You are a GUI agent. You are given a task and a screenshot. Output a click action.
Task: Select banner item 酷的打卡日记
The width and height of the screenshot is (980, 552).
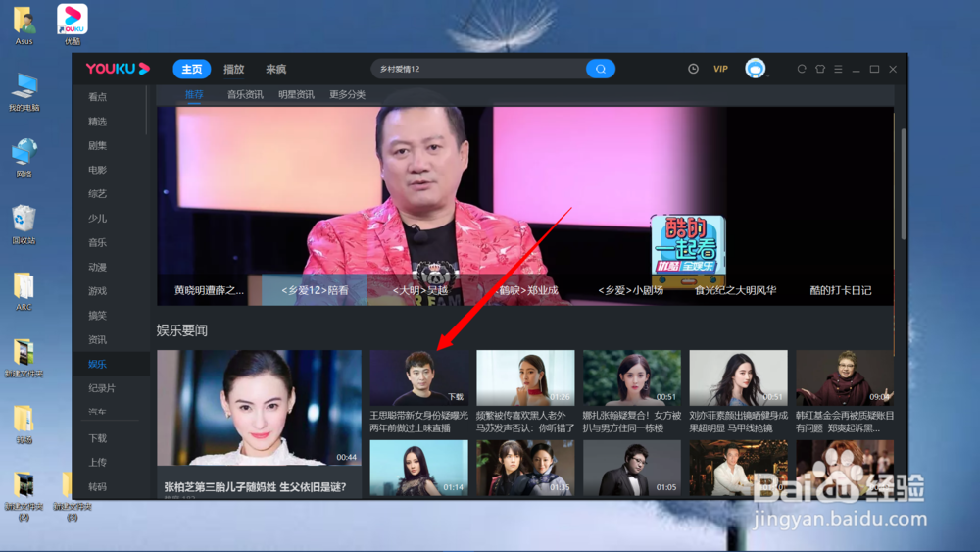[x=841, y=290]
